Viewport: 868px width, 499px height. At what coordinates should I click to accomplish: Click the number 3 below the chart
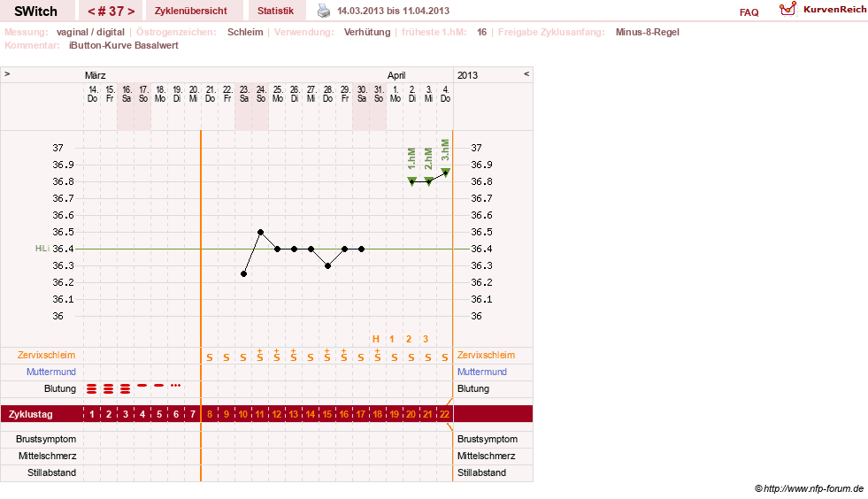(426, 339)
